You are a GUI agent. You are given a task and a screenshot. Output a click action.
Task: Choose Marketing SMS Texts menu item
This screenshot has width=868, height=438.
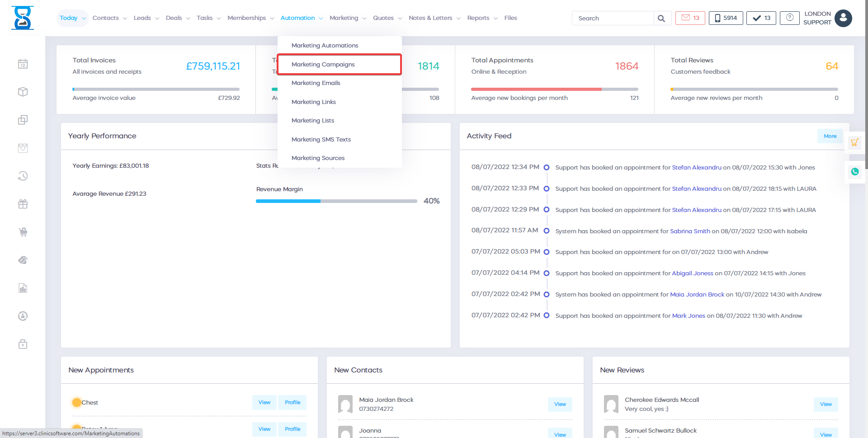321,140
